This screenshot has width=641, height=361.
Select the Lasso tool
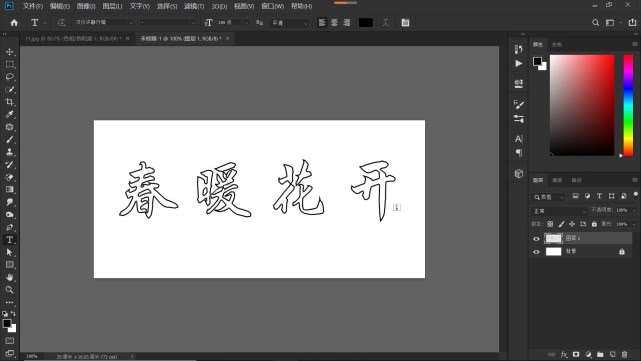pyautogui.click(x=9, y=77)
